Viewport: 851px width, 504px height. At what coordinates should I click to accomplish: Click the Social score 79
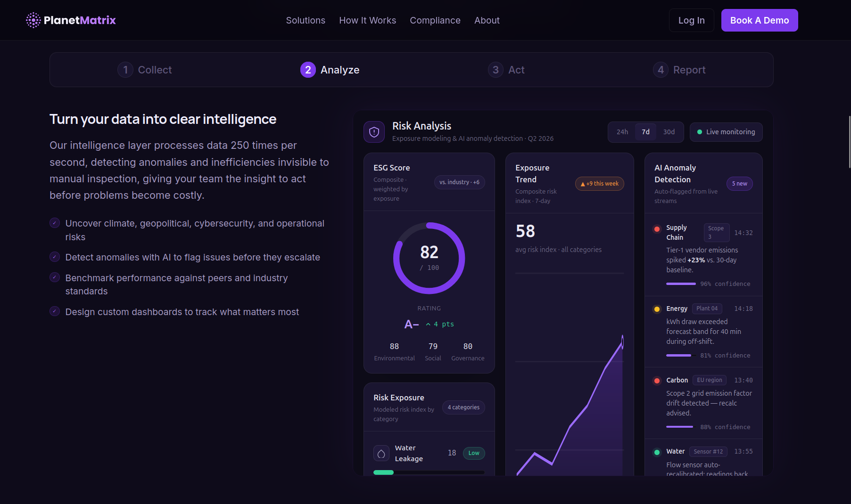[x=433, y=346]
